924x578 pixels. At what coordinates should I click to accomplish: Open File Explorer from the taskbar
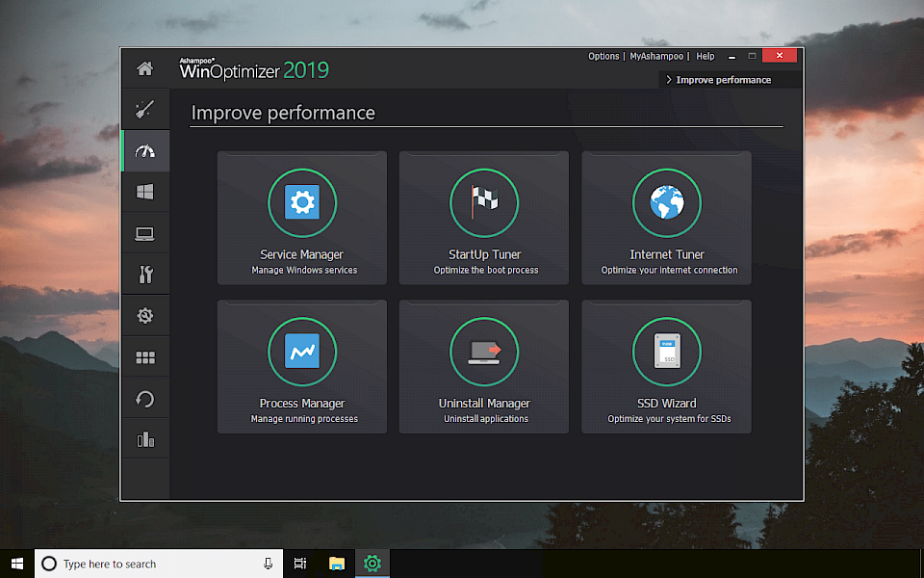click(337, 564)
